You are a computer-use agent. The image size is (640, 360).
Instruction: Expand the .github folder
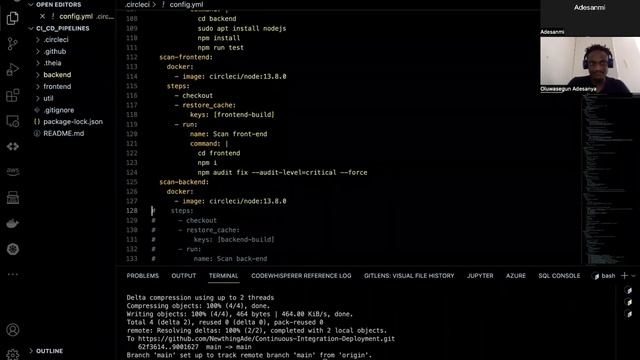pyautogui.click(x=38, y=51)
